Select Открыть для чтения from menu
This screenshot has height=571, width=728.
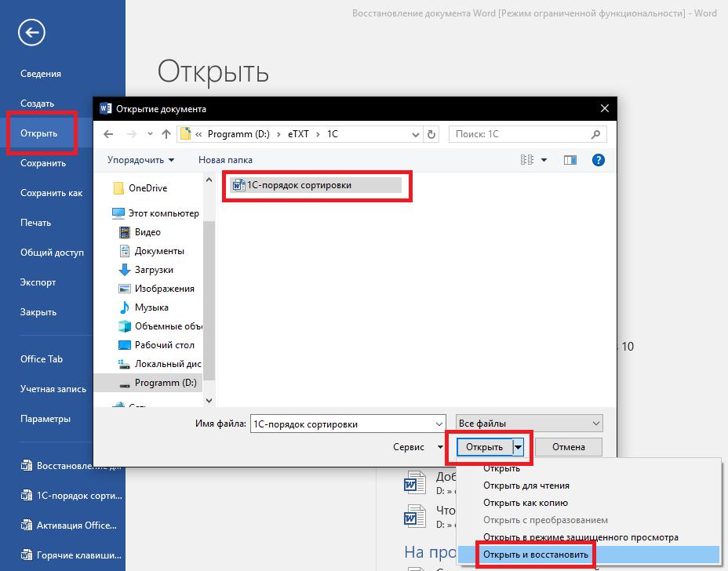526,486
